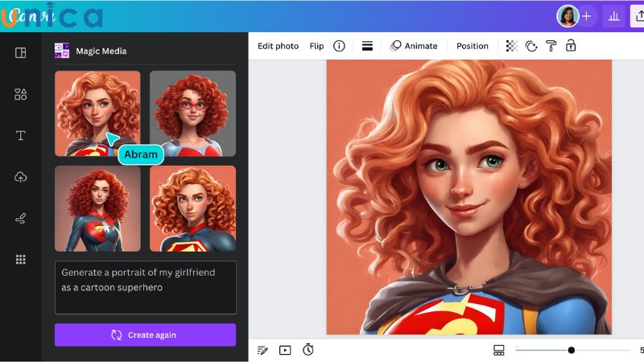Viewport: 644px width, 362px height.
Task: Select the superhero with red glasses thumbnail
Action: 192,113
